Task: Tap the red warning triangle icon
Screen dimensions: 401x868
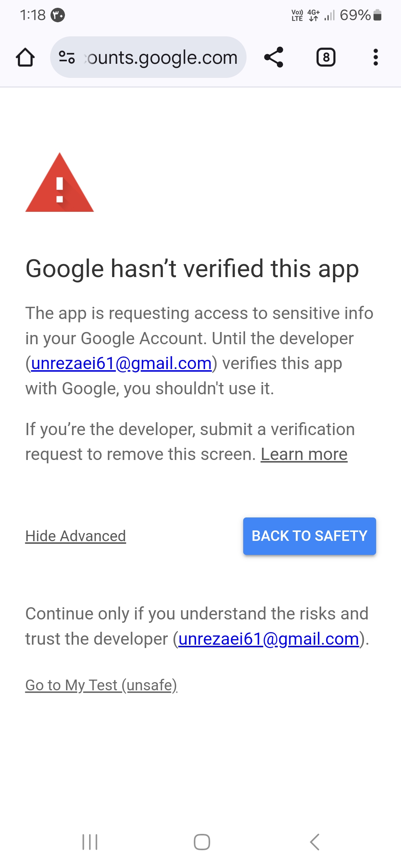Action: (x=59, y=184)
